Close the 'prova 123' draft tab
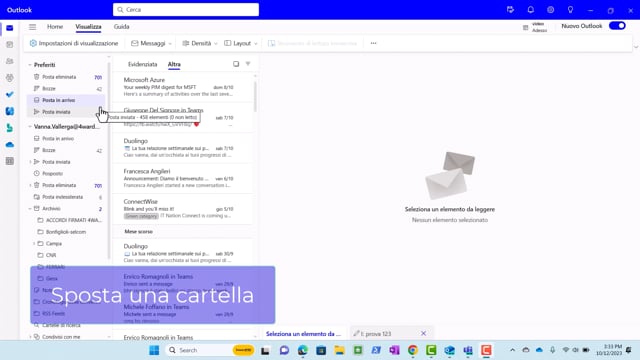Viewport: 640px width, 360px height. click(423, 333)
